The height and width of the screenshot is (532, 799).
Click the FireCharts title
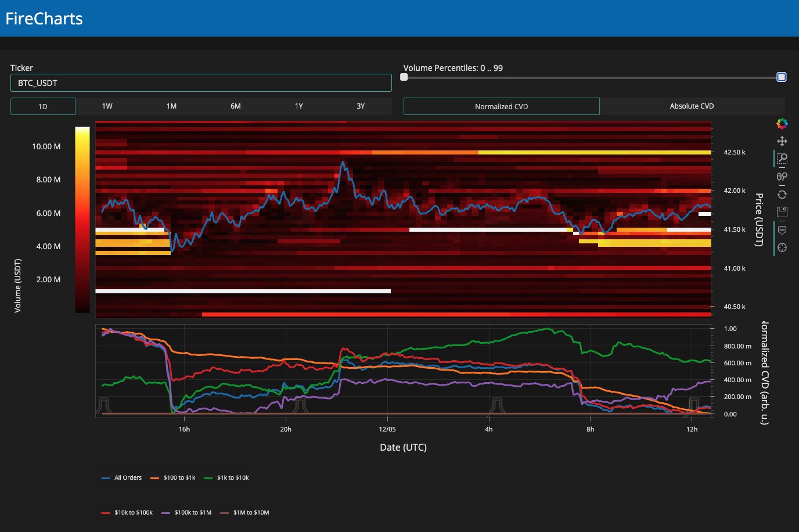click(x=44, y=19)
